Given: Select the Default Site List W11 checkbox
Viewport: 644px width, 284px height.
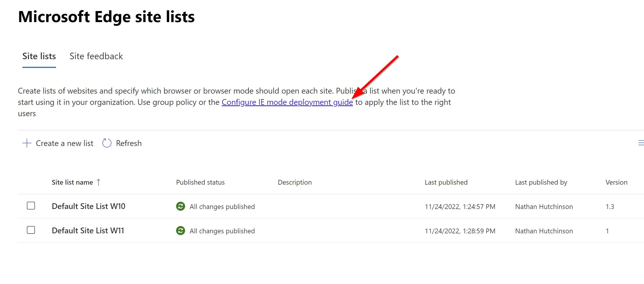Looking at the screenshot, I should 31,230.
